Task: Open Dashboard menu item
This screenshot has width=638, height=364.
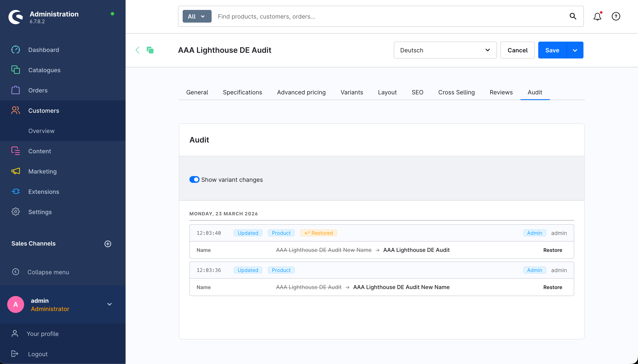Action: (x=44, y=50)
